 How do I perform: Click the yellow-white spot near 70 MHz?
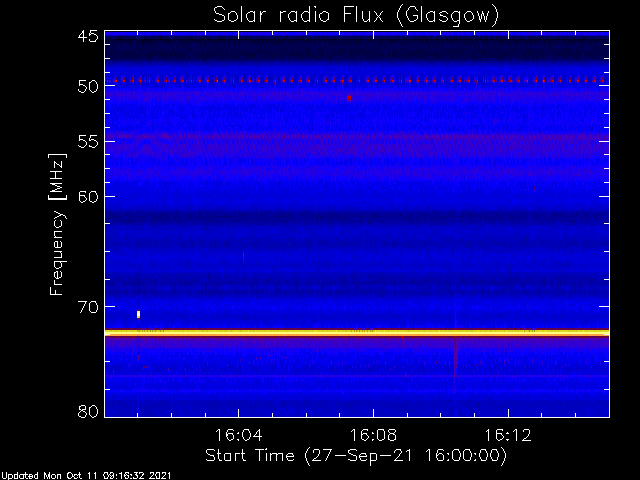138,314
